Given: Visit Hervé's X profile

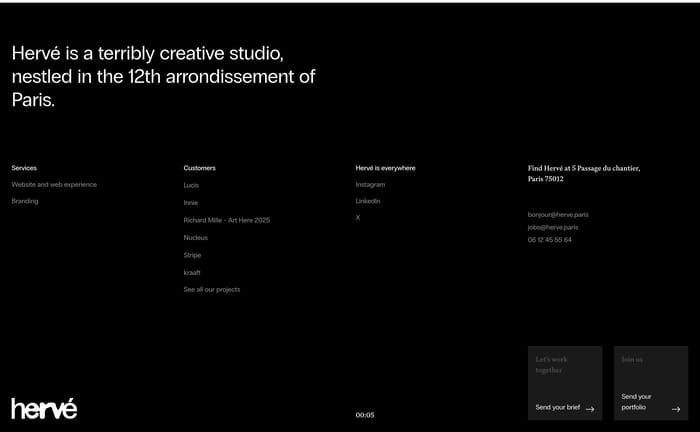Looking at the screenshot, I should tap(358, 217).
